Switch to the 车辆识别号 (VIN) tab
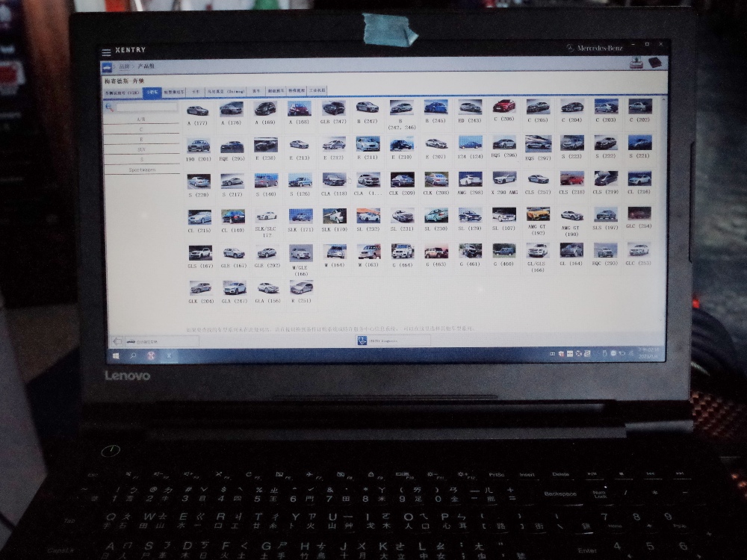Screen dimensions: 747x560 point(123,93)
